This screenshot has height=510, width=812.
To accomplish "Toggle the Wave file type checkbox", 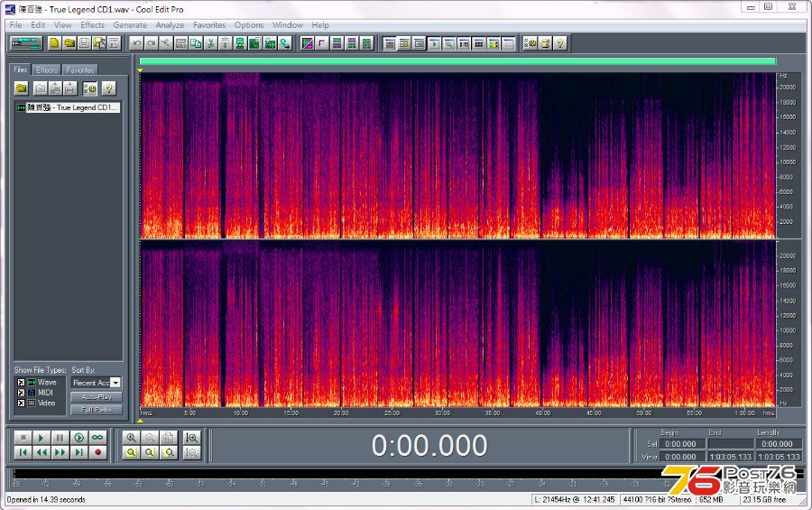I will [22, 382].
